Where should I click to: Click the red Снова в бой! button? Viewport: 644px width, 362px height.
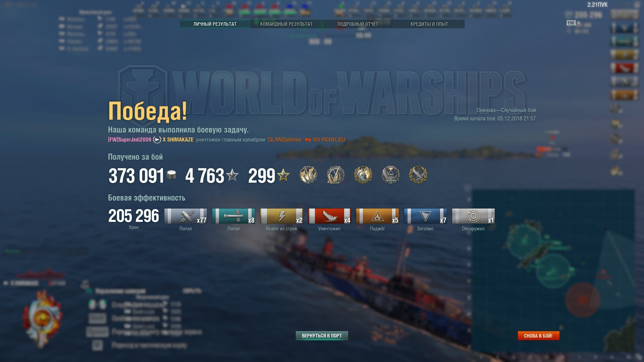538,336
